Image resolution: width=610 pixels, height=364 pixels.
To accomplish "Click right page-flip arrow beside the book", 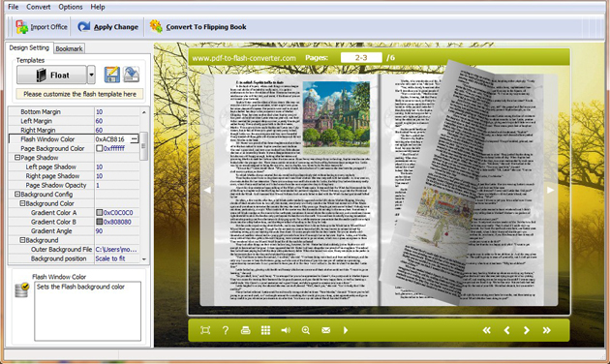I will coord(551,190).
